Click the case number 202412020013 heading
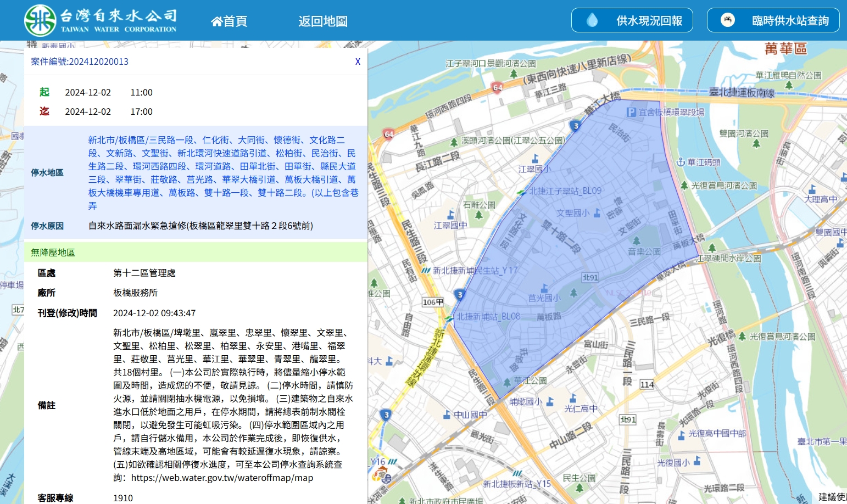 click(80, 61)
